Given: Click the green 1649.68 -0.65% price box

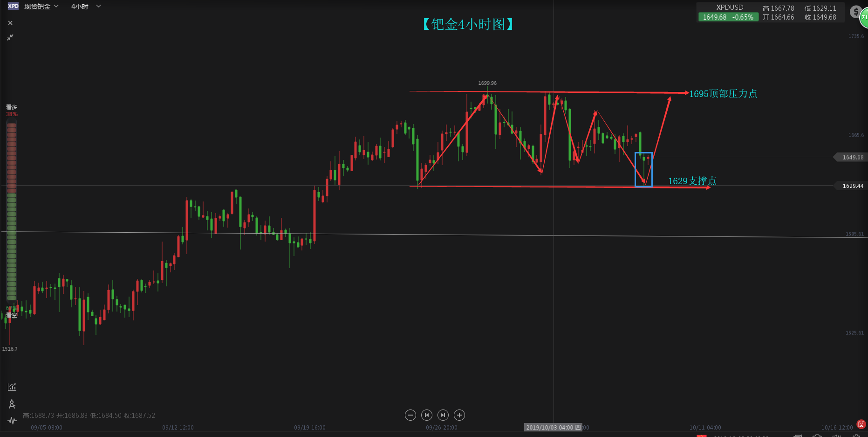Looking at the screenshot, I should point(728,17).
